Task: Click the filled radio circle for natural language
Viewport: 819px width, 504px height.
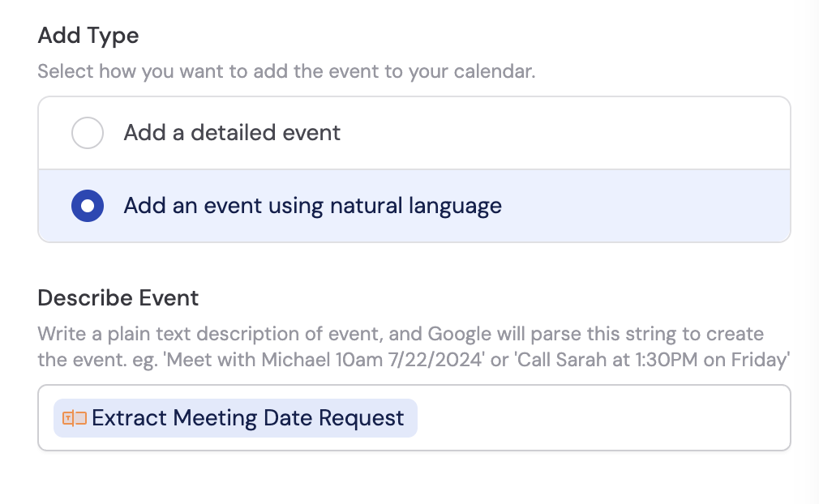Action: (x=87, y=205)
